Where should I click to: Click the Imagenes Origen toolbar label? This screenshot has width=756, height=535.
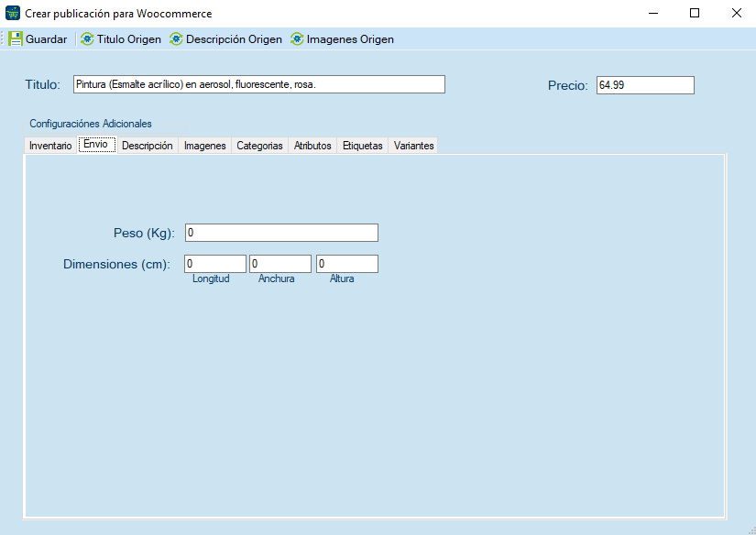click(350, 39)
